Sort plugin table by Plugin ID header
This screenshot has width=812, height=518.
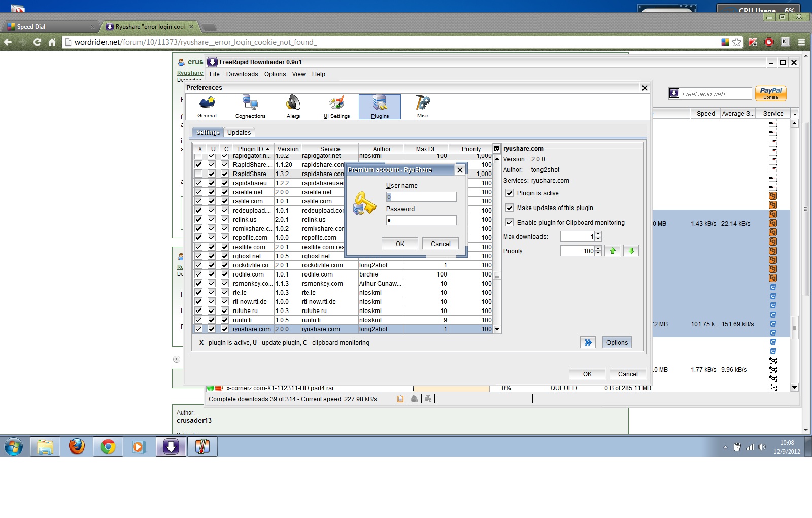pos(252,149)
